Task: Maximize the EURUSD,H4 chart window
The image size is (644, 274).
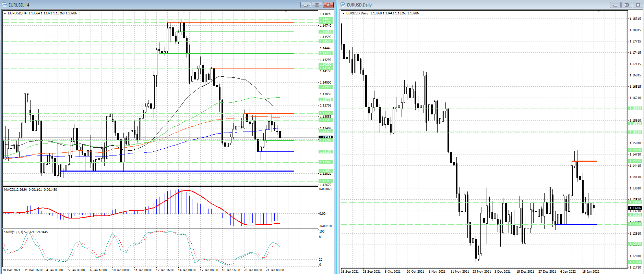Action: (x=317, y=5)
